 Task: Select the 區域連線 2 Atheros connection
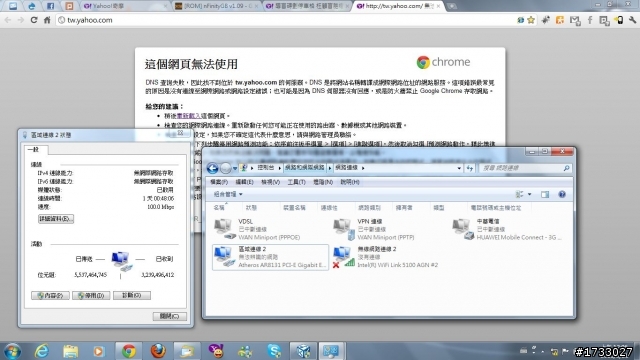tap(270, 257)
